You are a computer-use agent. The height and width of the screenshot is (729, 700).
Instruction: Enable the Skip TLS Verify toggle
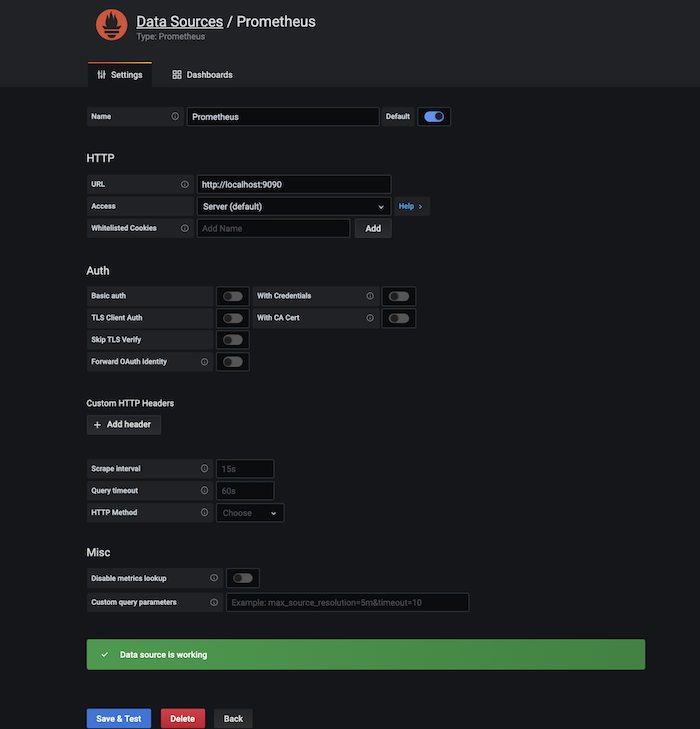click(x=233, y=340)
